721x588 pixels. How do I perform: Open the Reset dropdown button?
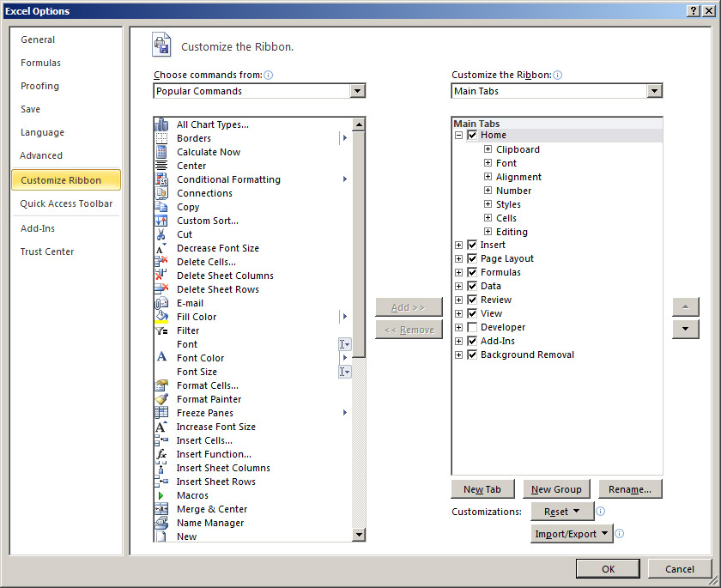(562, 512)
